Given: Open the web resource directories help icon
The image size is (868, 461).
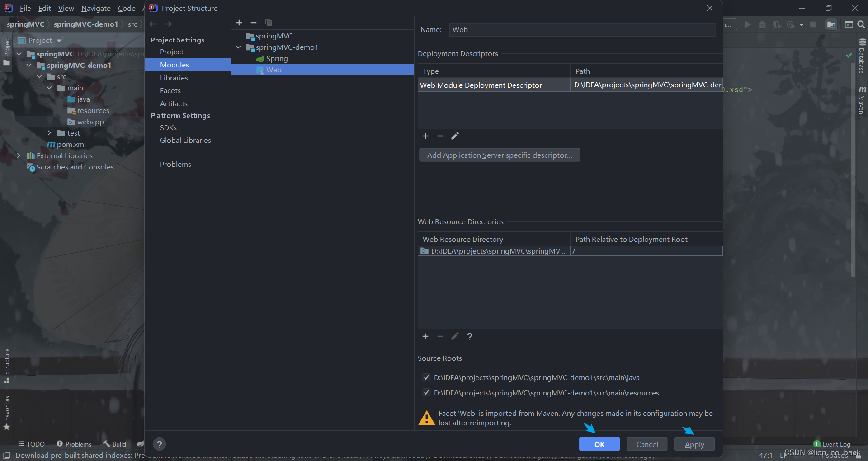Looking at the screenshot, I should coord(470,336).
